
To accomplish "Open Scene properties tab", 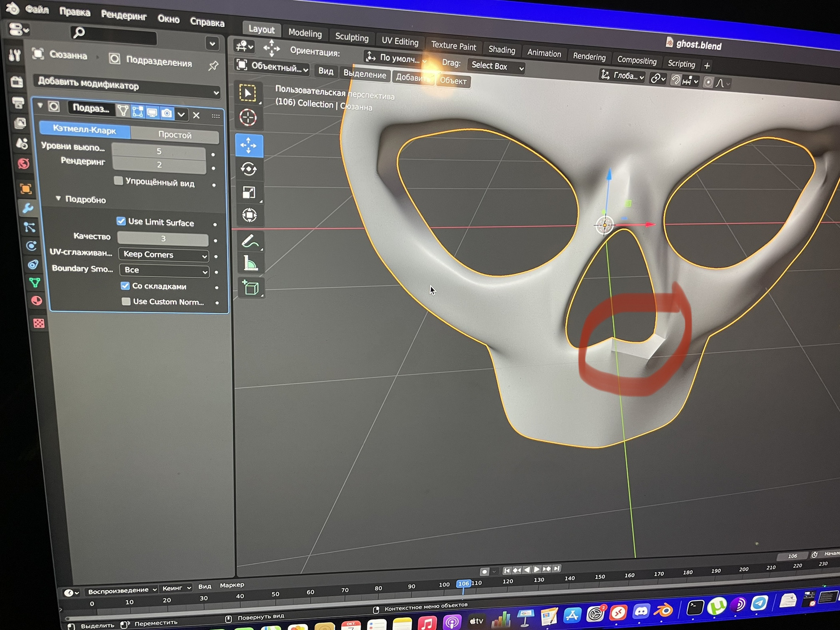I will pyautogui.click(x=22, y=144).
